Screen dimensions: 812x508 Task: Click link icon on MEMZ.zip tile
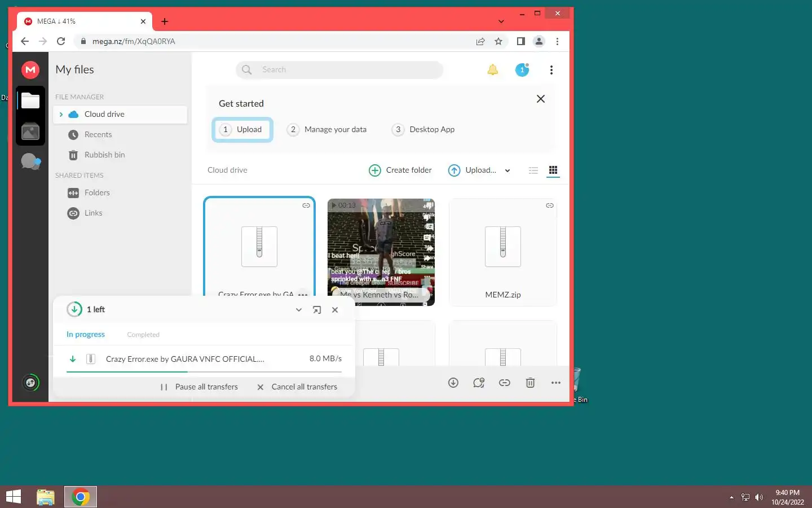tap(550, 205)
